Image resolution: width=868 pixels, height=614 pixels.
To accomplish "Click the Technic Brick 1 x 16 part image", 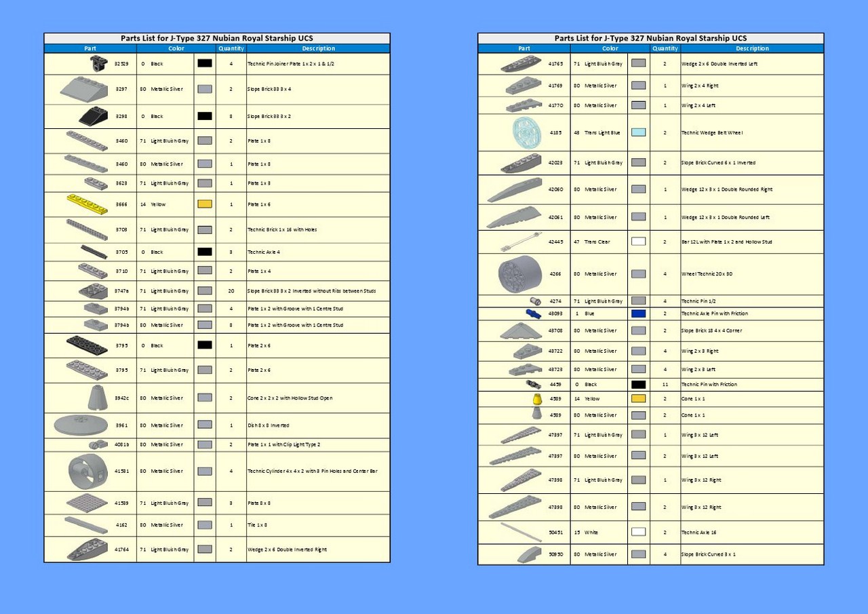I will 87,229.
